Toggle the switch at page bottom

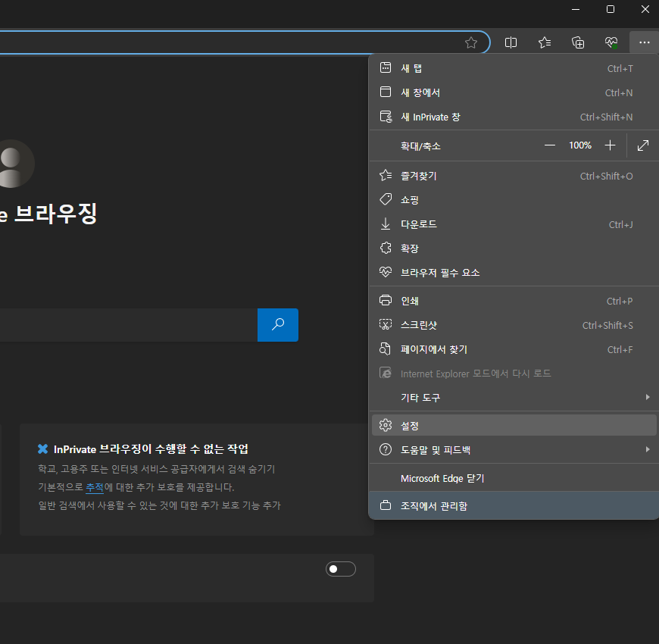pos(340,569)
